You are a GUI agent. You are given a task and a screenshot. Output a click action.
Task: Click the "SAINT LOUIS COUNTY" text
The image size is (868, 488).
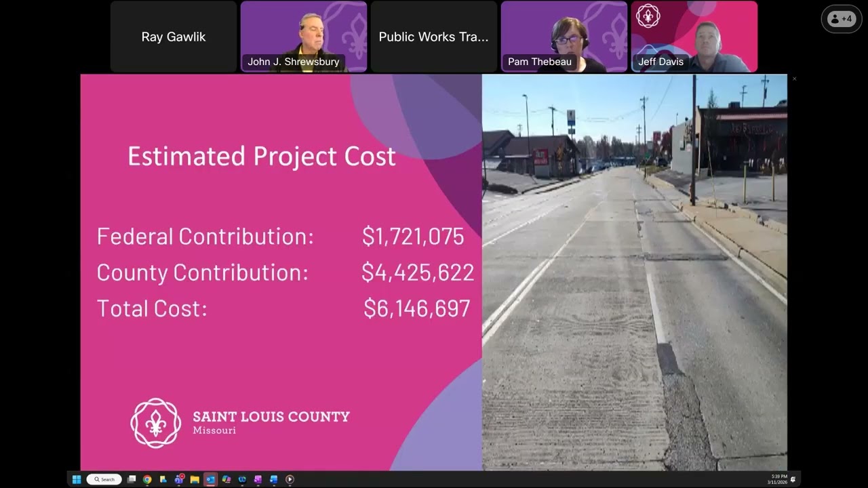(271, 416)
